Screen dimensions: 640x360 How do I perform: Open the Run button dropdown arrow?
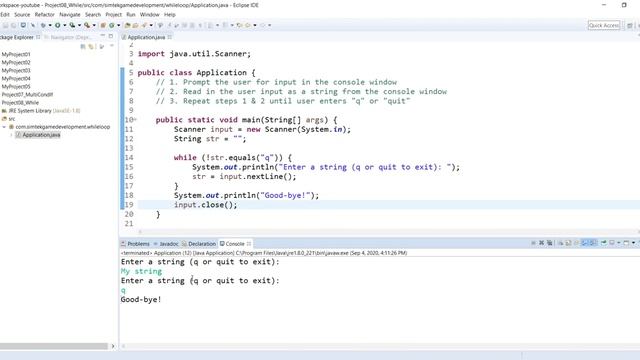pos(64,25)
